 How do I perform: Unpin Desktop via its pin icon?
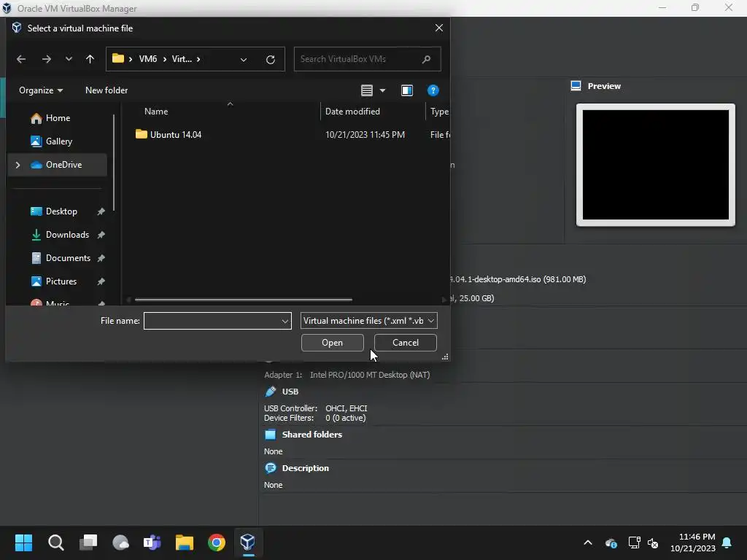[x=101, y=211]
